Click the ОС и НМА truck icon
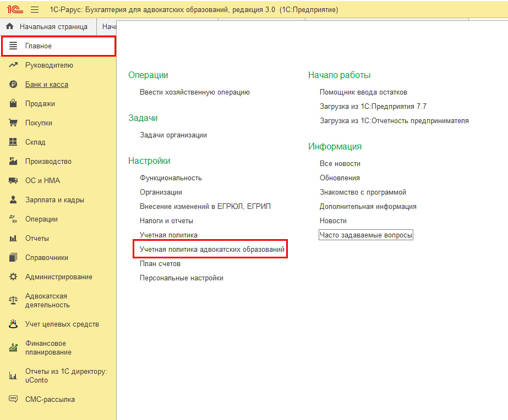This screenshot has height=420, width=508. click(13, 181)
